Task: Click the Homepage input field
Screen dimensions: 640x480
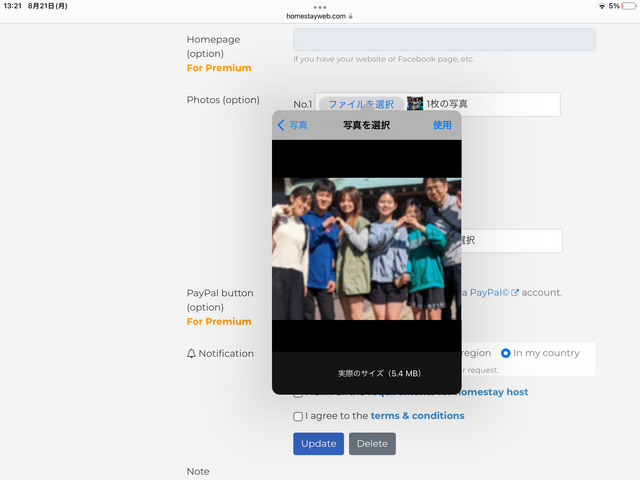Action: pos(444,40)
